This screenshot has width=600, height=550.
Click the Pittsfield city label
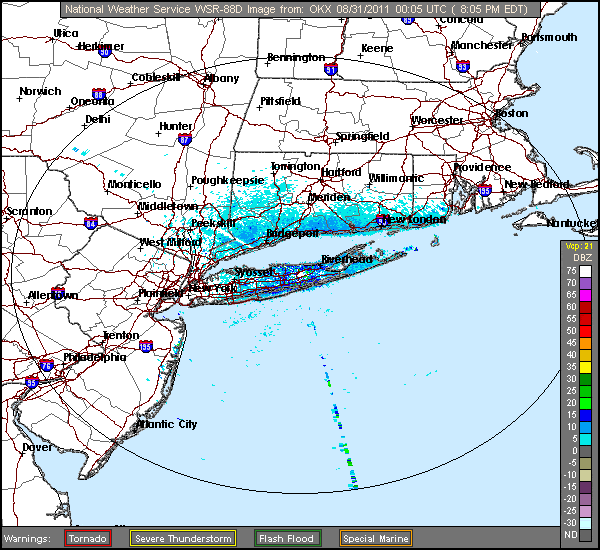(x=280, y=101)
